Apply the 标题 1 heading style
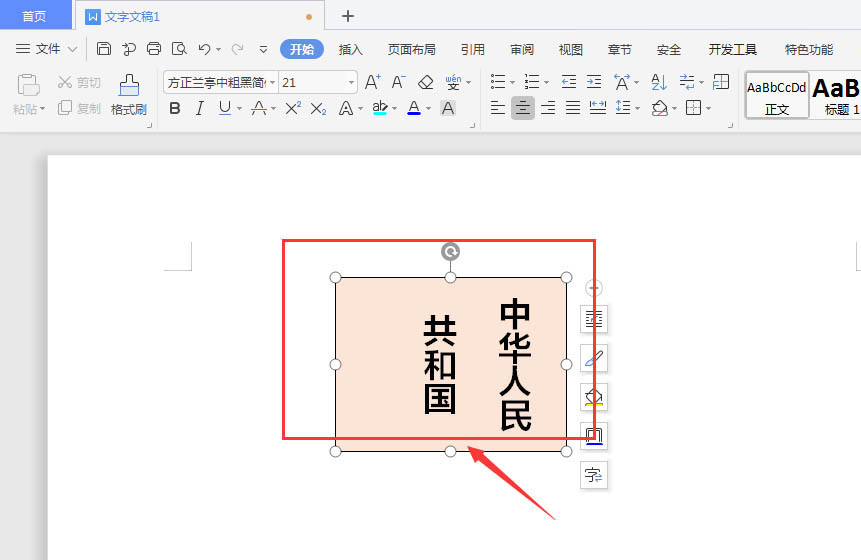 tap(836, 94)
